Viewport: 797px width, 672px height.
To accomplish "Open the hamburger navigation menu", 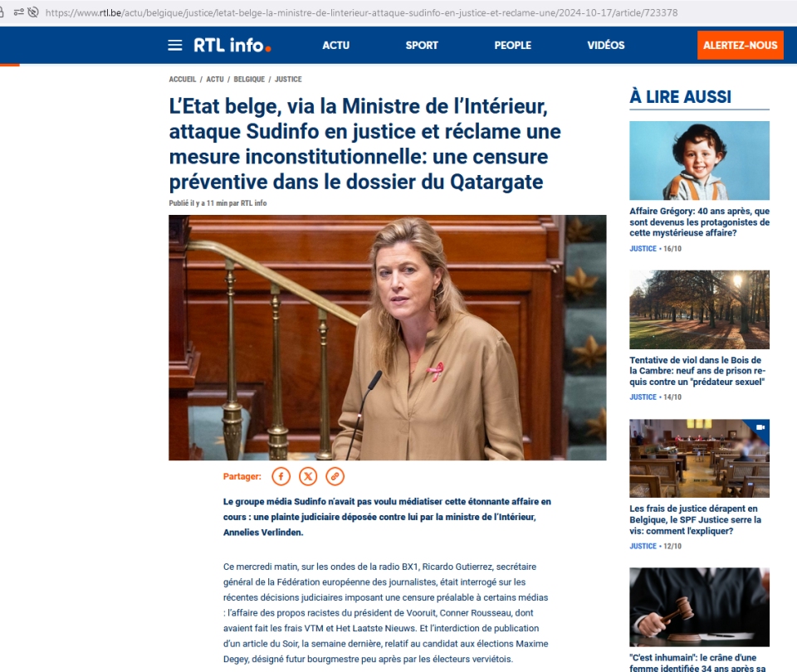I will tap(174, 45).
